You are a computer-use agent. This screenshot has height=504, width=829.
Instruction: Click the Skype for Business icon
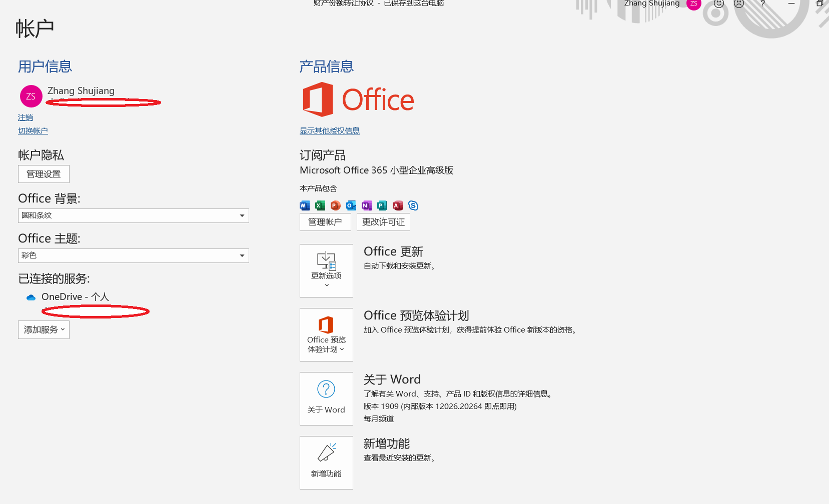coord(413,205)
